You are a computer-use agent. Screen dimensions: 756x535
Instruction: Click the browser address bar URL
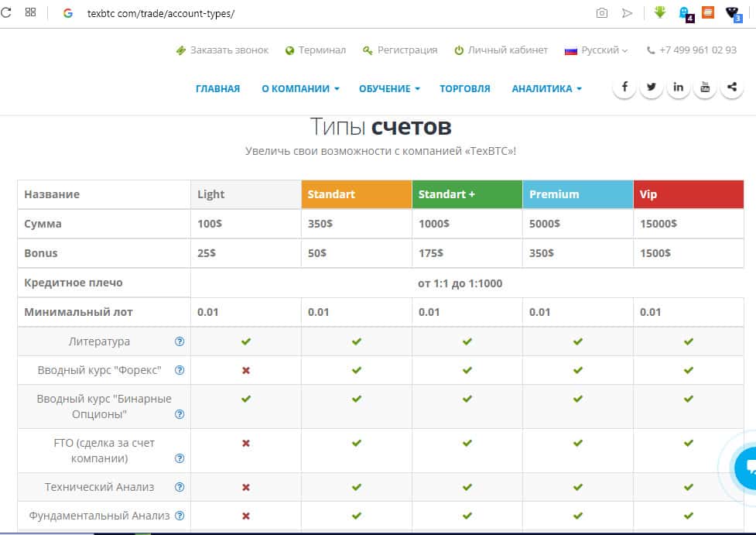pos(161,14)
